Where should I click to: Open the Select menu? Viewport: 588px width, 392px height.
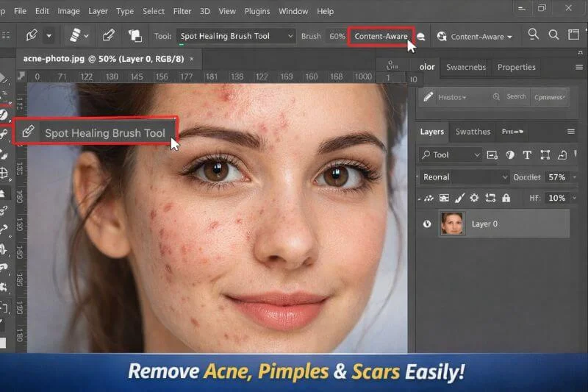pos(154,11)
